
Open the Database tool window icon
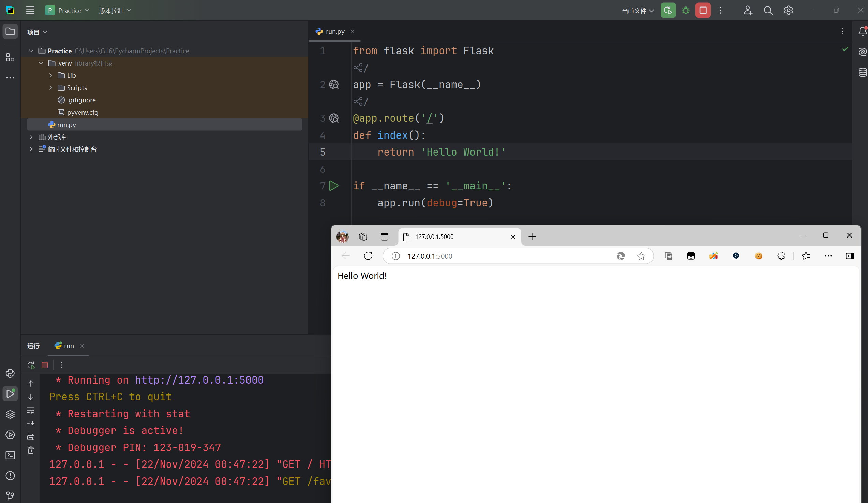click(x=863, y=72)
